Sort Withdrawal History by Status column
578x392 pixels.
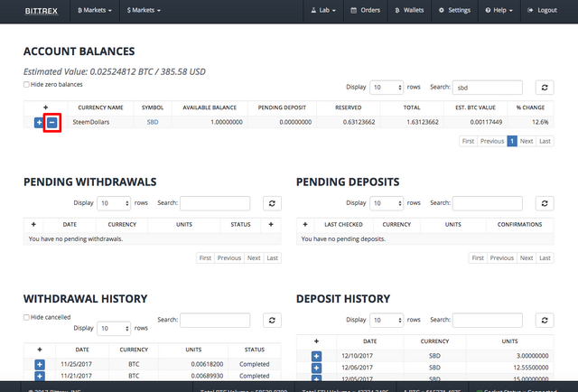pyautogui.click(x=255, y=350)
